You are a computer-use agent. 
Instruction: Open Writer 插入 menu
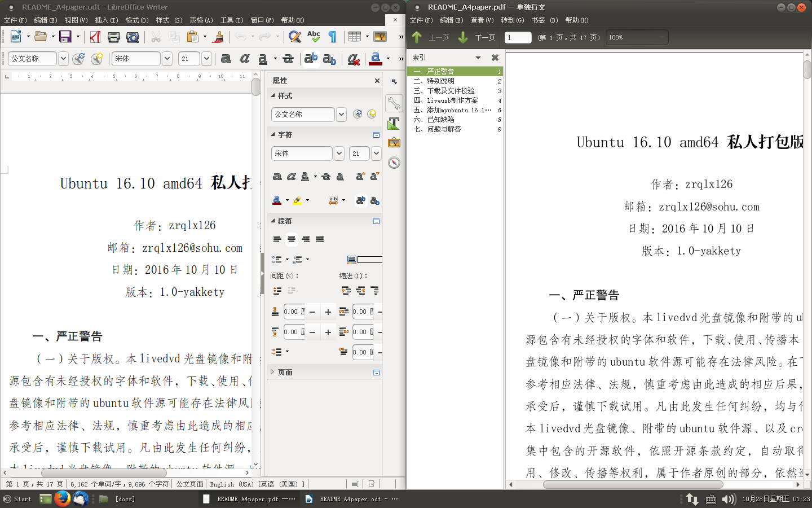click(x=107, y=20)
